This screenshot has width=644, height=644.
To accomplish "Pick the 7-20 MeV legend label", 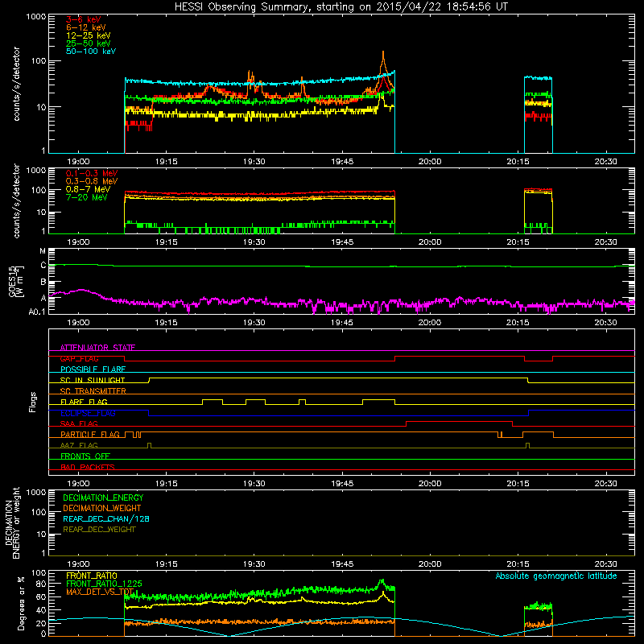I will (x=87, y=197).
